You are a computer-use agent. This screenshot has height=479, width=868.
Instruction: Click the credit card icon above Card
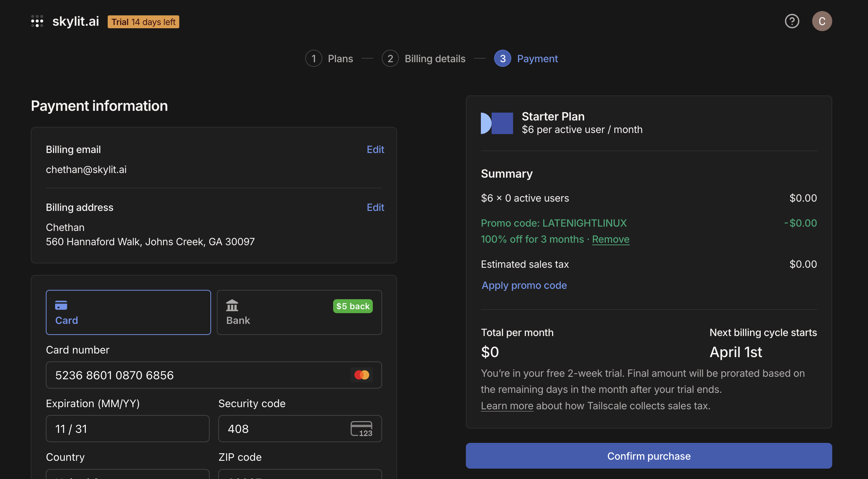61,305
